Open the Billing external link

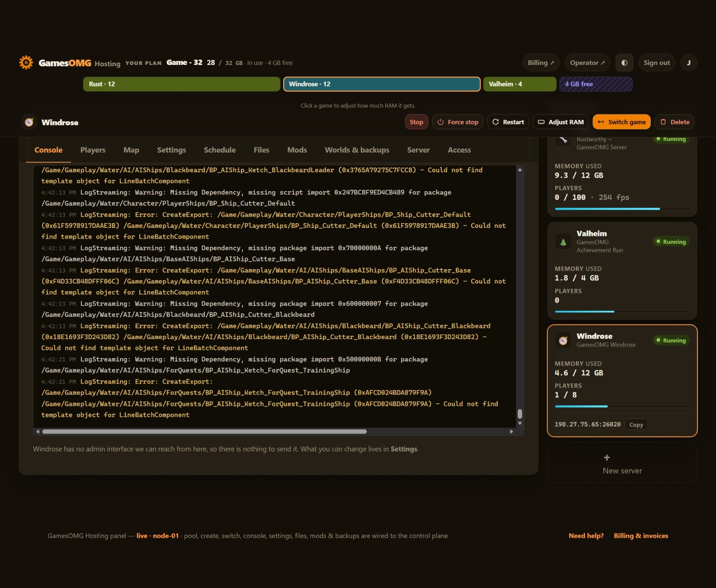point(541,63)
